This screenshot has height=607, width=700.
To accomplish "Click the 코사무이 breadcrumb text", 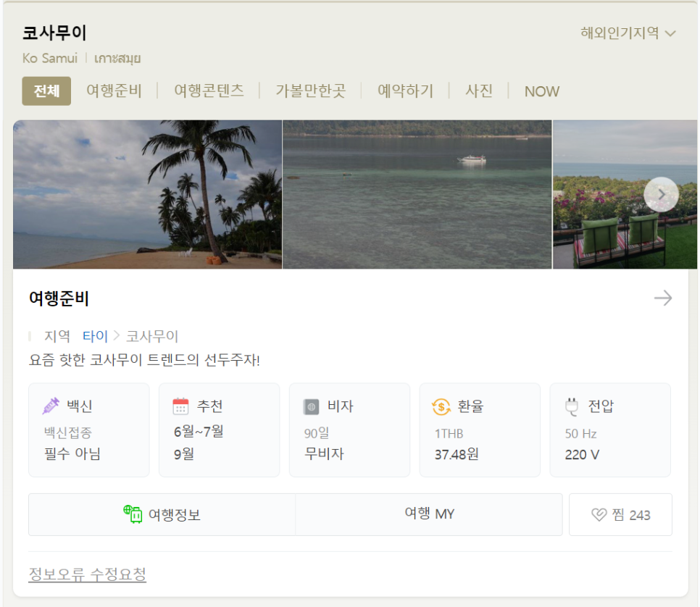I will click(152, 336).
